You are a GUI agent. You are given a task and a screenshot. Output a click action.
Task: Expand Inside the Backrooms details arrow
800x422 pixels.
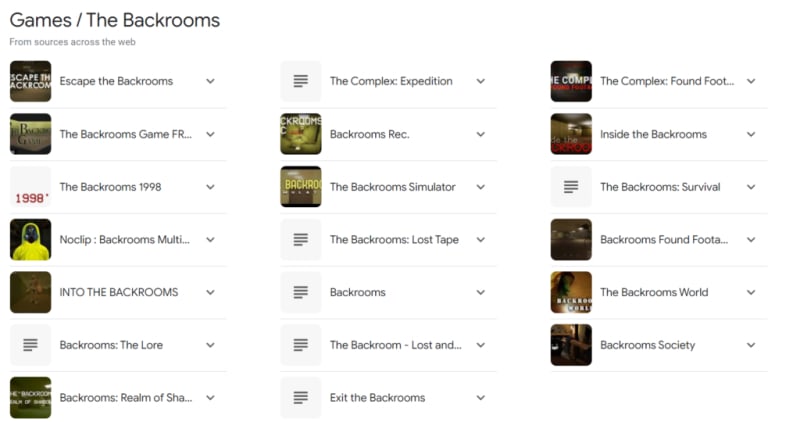(x=751, y=134)
